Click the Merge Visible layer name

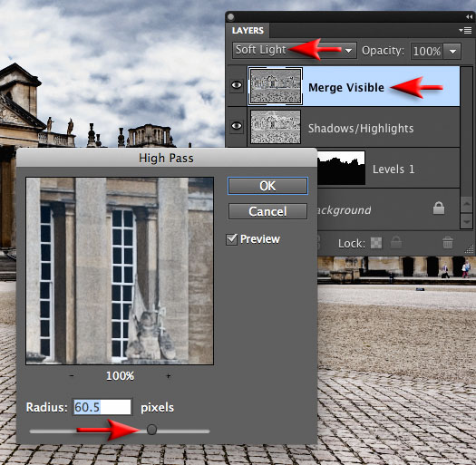tap(346, 88)
